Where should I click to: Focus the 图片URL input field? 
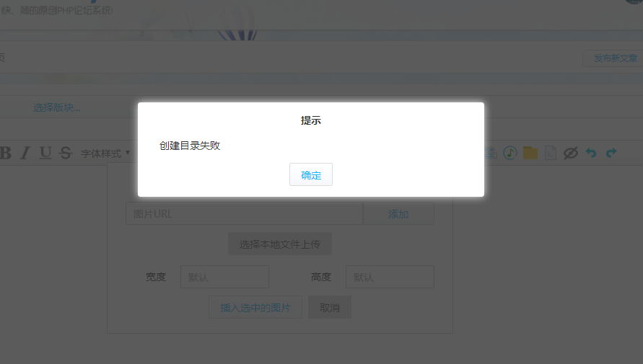tap(244, 213)
